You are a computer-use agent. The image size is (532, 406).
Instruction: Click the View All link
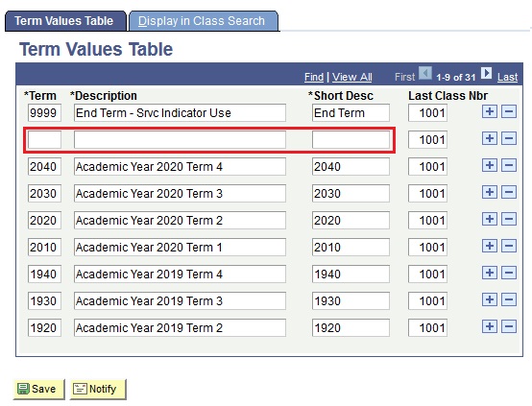[x=351, y=77]
